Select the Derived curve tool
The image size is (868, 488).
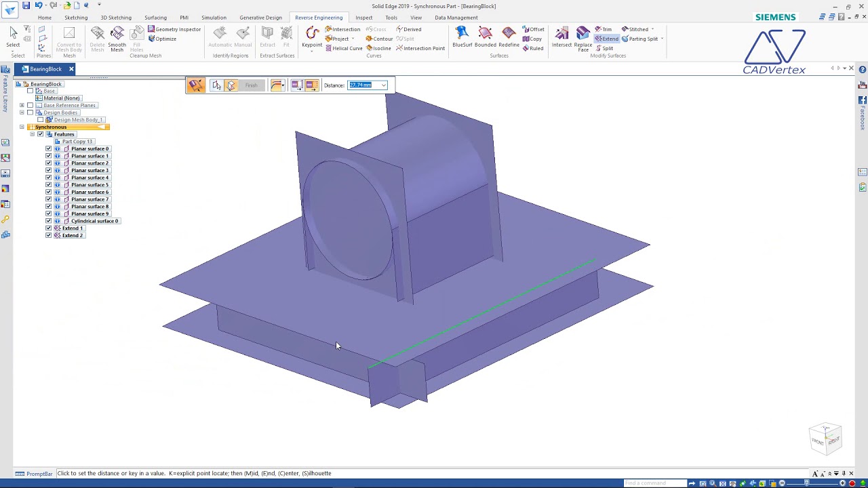(409, 29)
